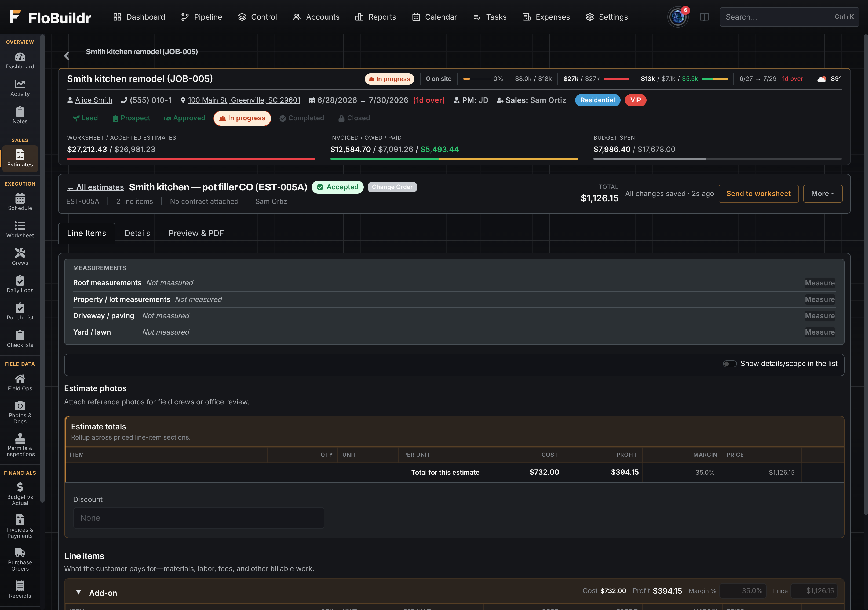Open Photos & Docs camera icon

click(20, 406)
